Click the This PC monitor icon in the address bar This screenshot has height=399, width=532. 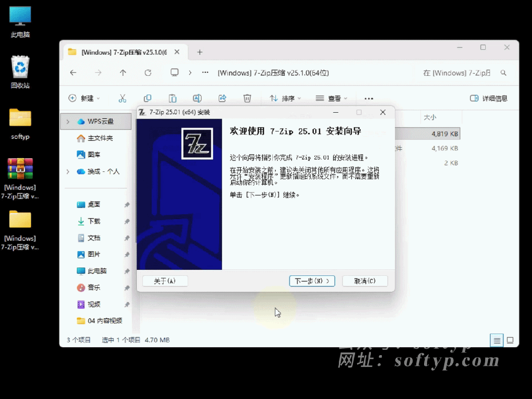174,72
